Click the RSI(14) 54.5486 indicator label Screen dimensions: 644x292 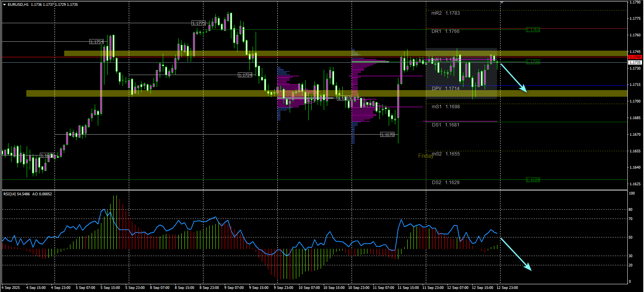click(17, 194)
